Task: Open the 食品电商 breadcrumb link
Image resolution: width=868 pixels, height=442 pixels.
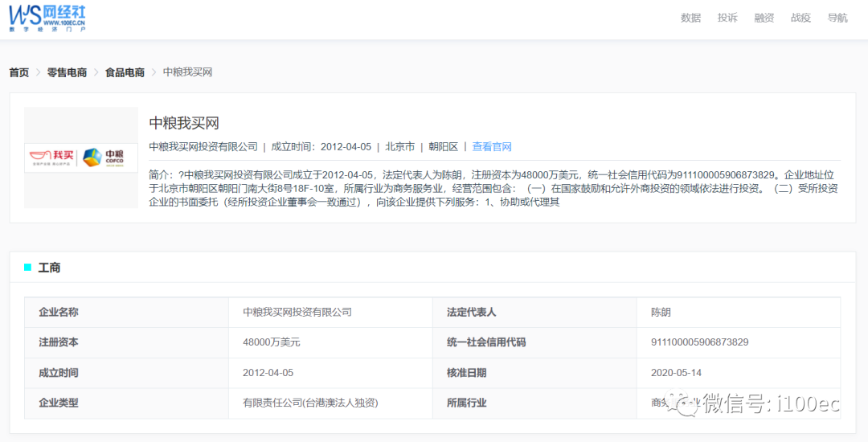Action: pos(125,72)
